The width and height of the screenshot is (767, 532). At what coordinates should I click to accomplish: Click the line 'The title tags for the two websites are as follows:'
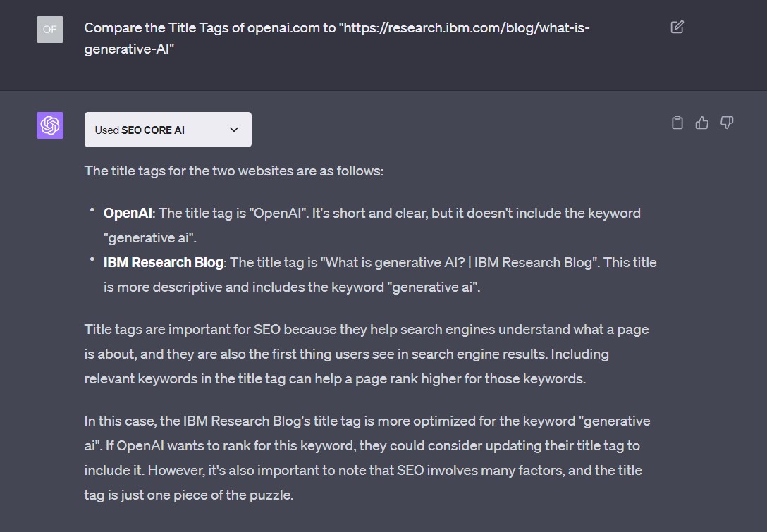click(234, 171)
